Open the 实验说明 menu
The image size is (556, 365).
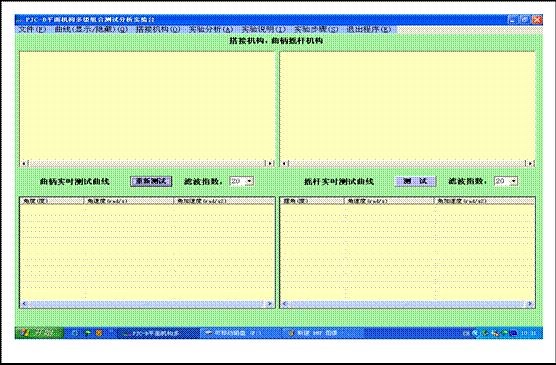pyautogui.click(x=263, y=29)
